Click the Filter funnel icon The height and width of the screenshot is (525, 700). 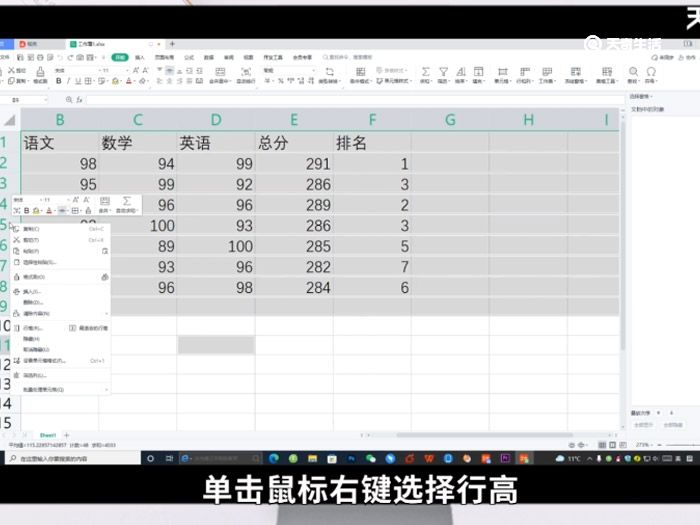[x=443, y=71]
